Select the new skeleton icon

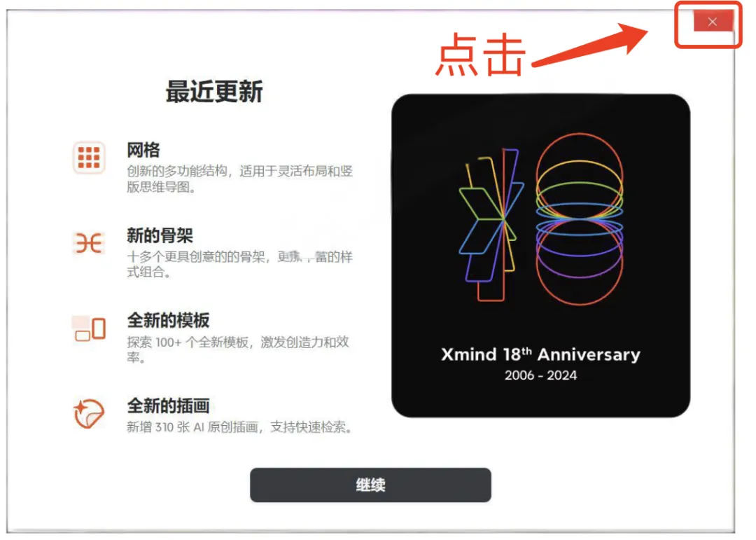[89, 243]
